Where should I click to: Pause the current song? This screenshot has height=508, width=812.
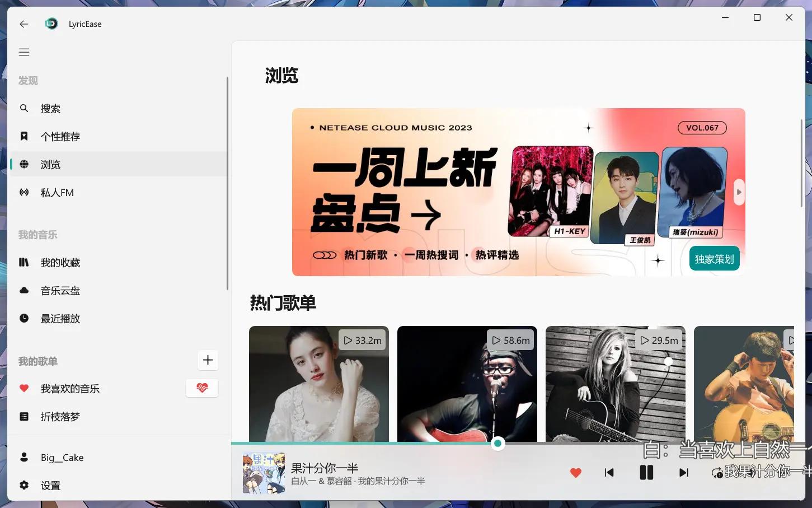[x=646, y=473]
